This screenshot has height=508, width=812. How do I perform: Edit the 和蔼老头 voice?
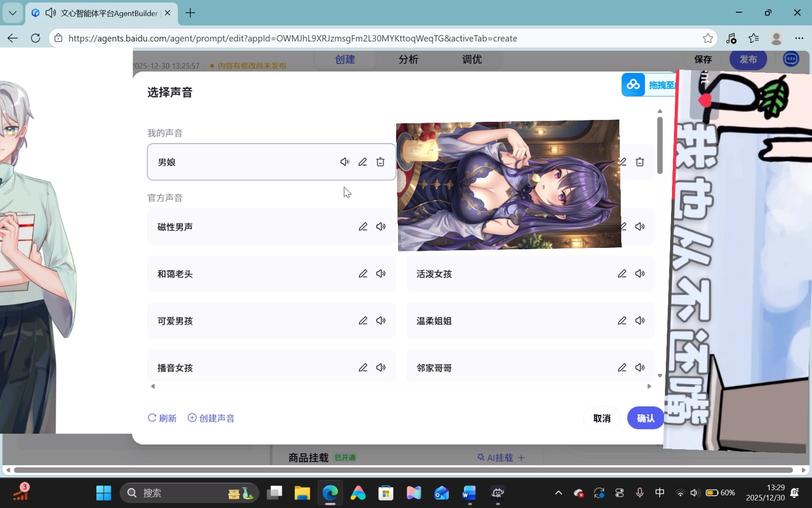point(363,274)
